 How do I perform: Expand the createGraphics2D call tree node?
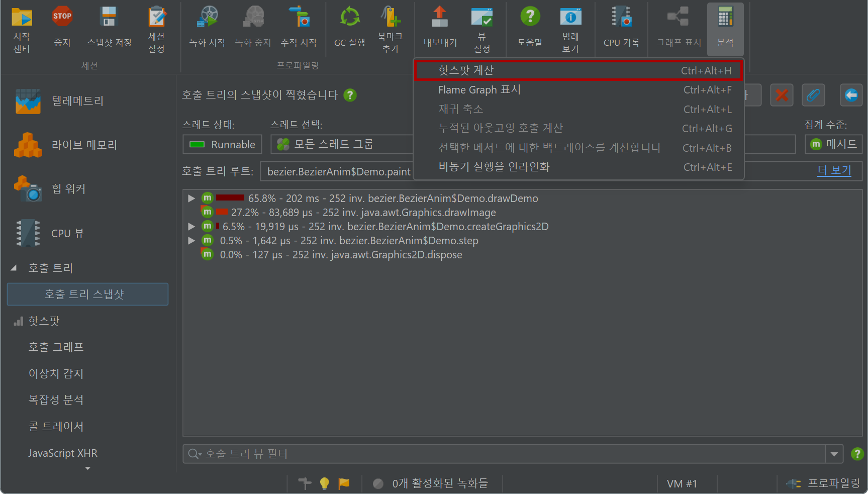[x=191, y=227]
